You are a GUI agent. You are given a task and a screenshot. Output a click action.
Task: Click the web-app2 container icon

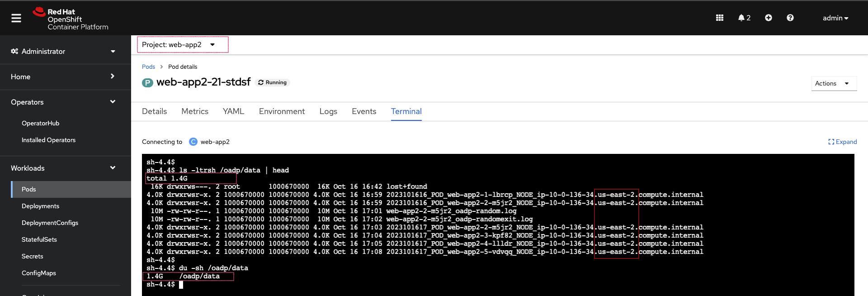pyautogui.click(x=193, y=142)
